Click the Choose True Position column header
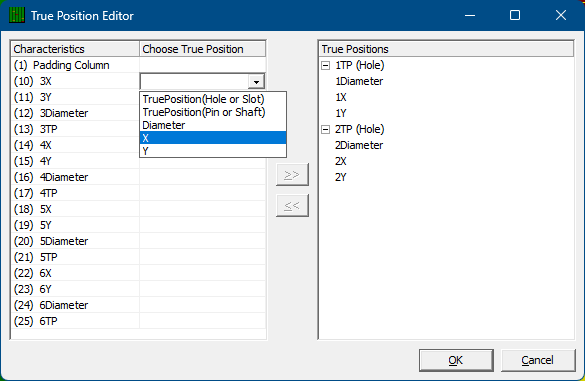This screenshot has width=585, height=381. pyautogui.click(x=203, y=49)
